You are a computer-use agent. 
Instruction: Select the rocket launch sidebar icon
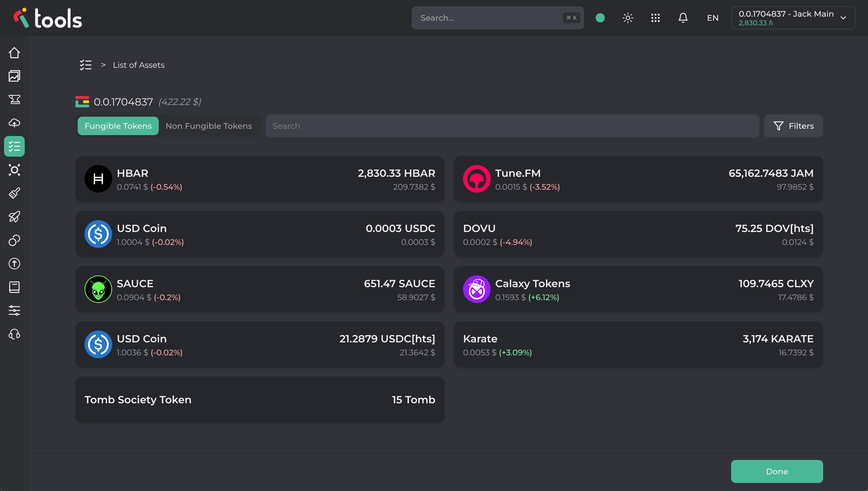(x=14, y=217)
